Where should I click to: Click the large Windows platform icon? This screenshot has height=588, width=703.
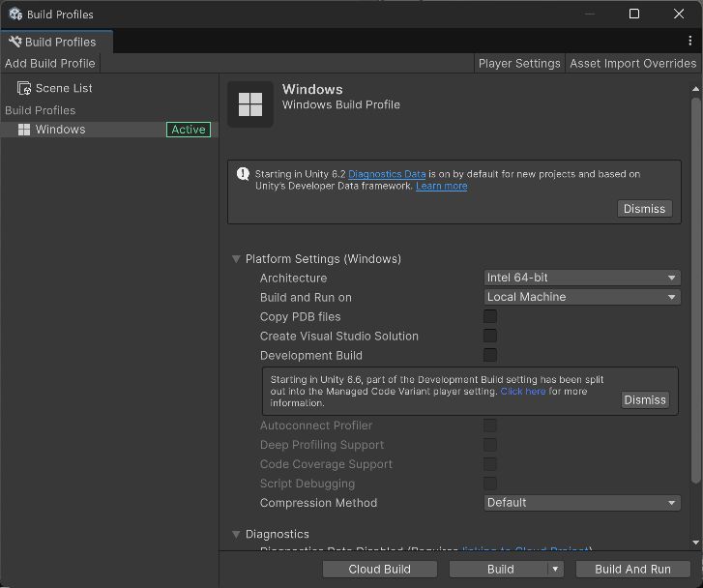click(x=250, y=104)
